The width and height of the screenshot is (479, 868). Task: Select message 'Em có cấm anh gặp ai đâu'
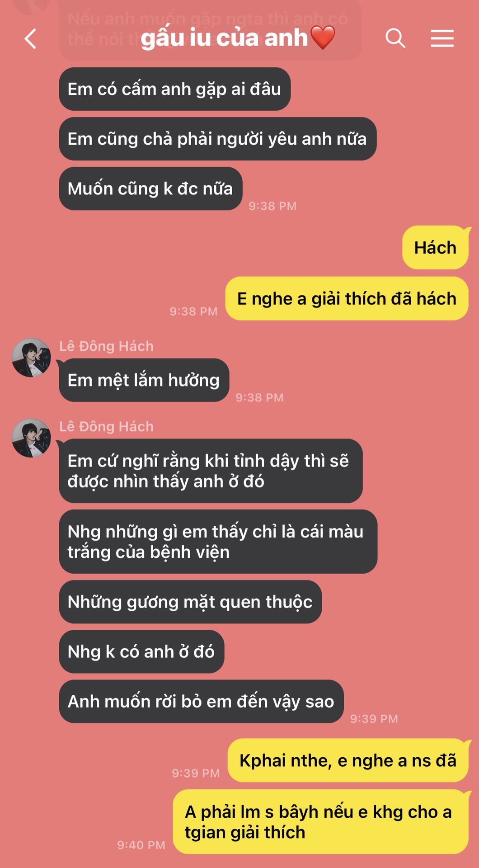pyautogui.click(x=174, y=89)
